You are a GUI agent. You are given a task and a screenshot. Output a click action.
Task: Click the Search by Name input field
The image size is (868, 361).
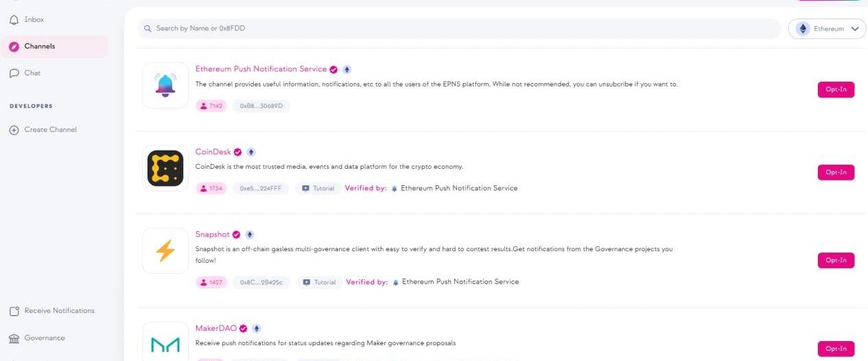pos(460,29)
